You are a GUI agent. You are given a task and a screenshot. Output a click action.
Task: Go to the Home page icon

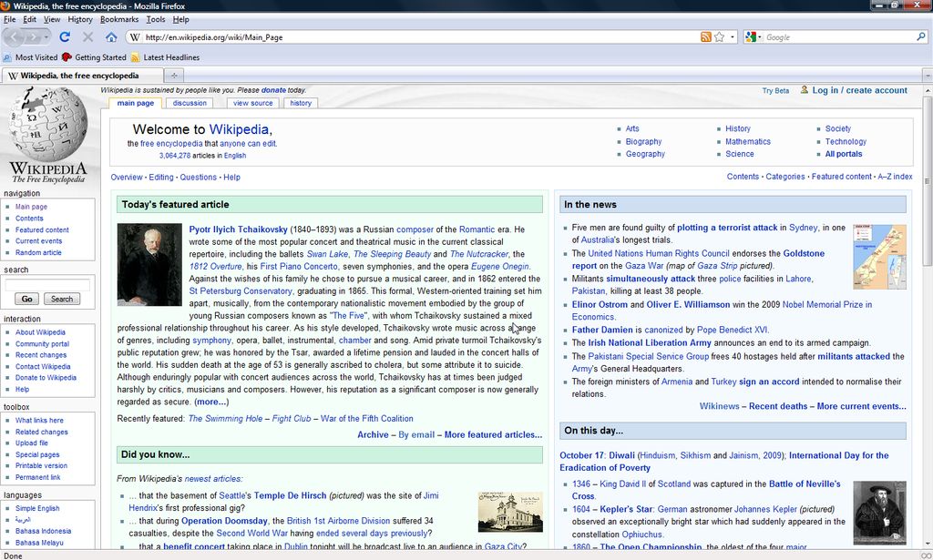(110, 36)
